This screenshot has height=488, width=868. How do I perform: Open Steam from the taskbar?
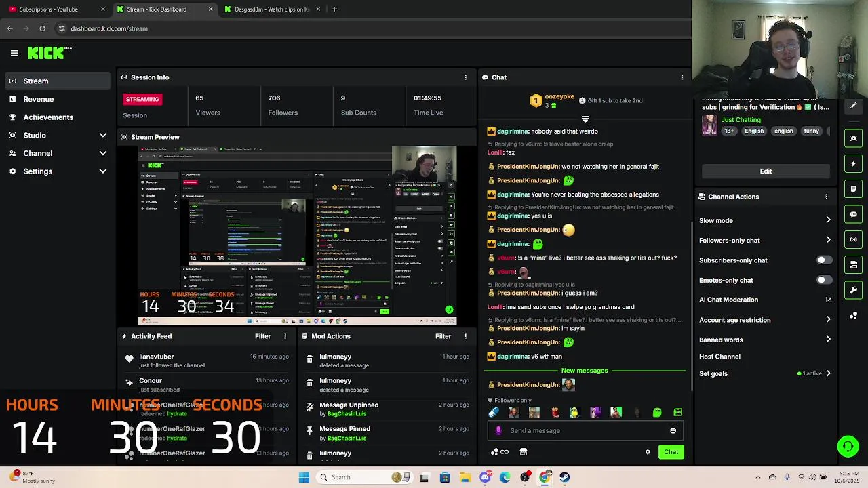coord(565,477)
